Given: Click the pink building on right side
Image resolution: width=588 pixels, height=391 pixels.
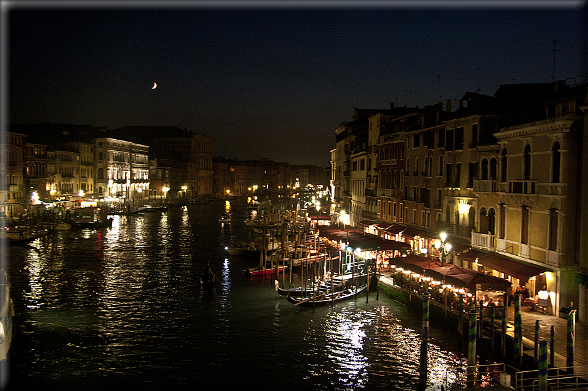Looking at the screenshot, I should pos(391,184).
